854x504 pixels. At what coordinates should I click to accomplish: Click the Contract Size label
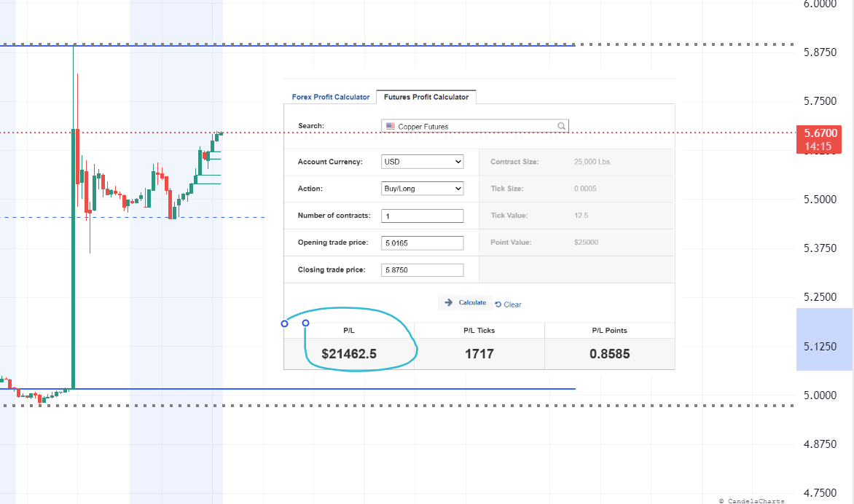pyautogui.click(x=514, y=162)
